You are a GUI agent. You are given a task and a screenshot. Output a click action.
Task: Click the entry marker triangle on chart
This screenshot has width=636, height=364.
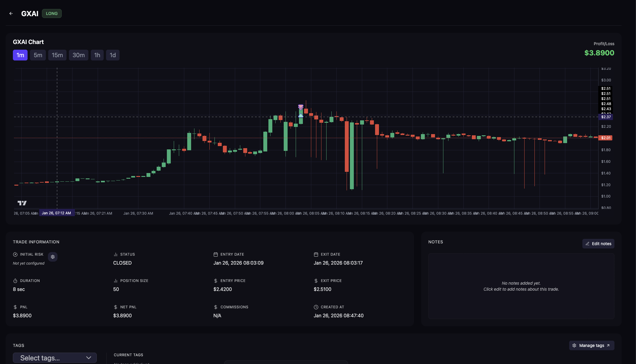301,116
